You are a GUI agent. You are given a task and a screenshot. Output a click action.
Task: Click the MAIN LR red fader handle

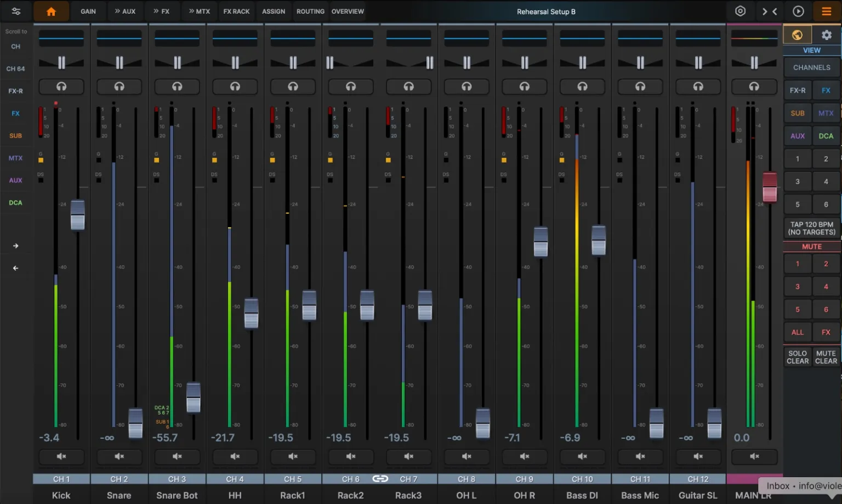(x=770, y=187)
